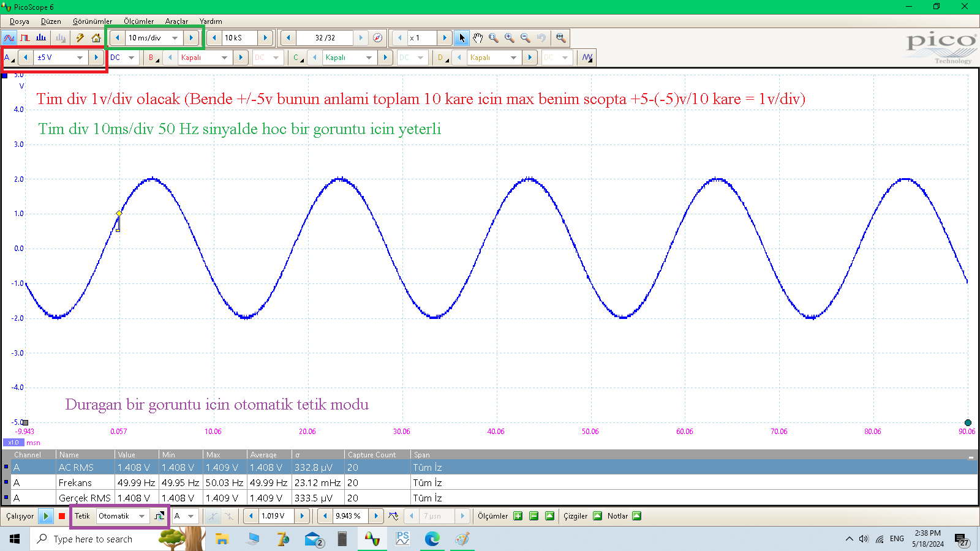Open Calculator in taskbar

[342, 539]
